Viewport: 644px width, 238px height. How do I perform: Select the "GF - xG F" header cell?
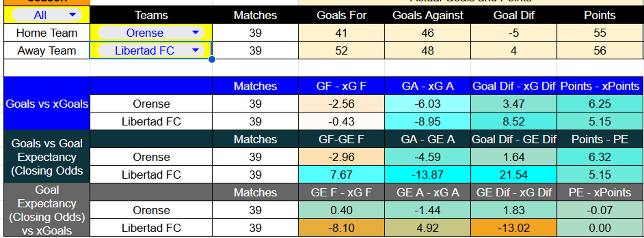(x=341, y=86)
